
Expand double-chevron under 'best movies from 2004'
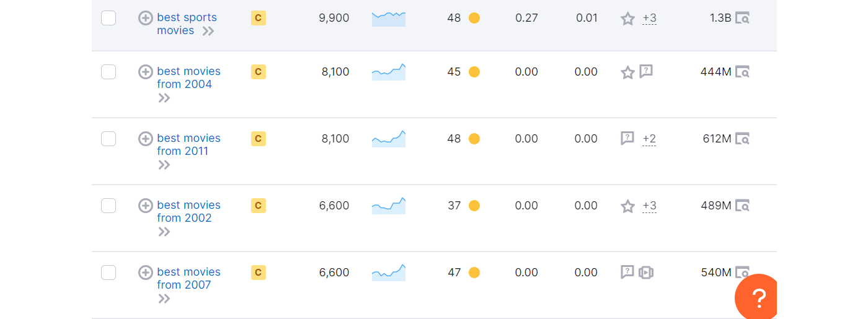click(x=164, y=98)
